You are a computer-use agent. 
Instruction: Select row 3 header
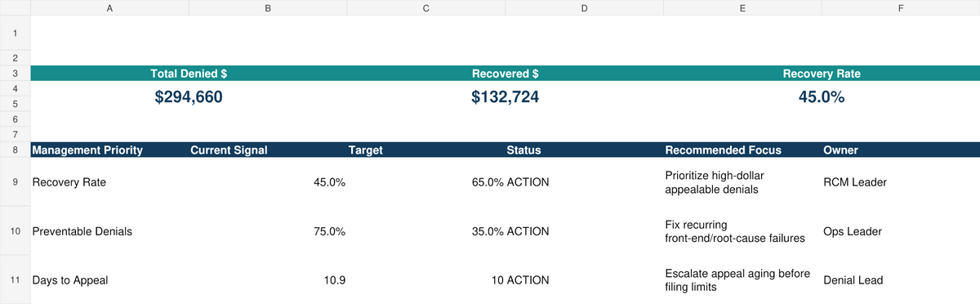pyautogui.click(x=15, y=74)
